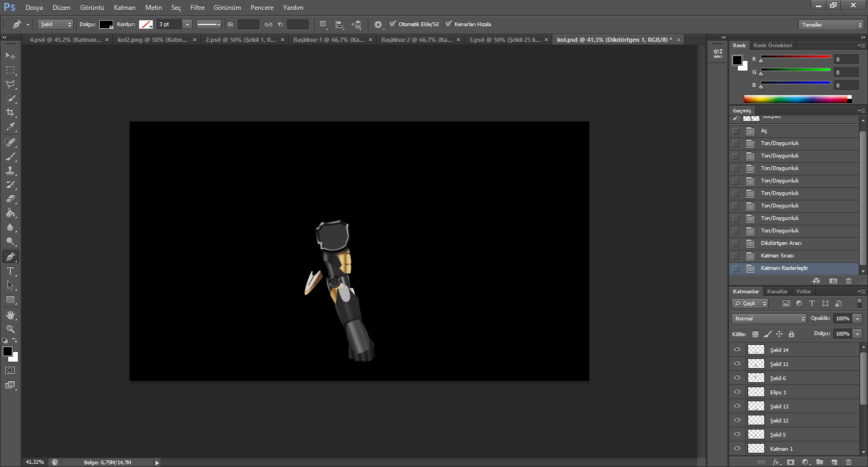This screenshot has height=467, width=868.
Task: Click the RGB color spectrum ramp
Action: [797, 99]
